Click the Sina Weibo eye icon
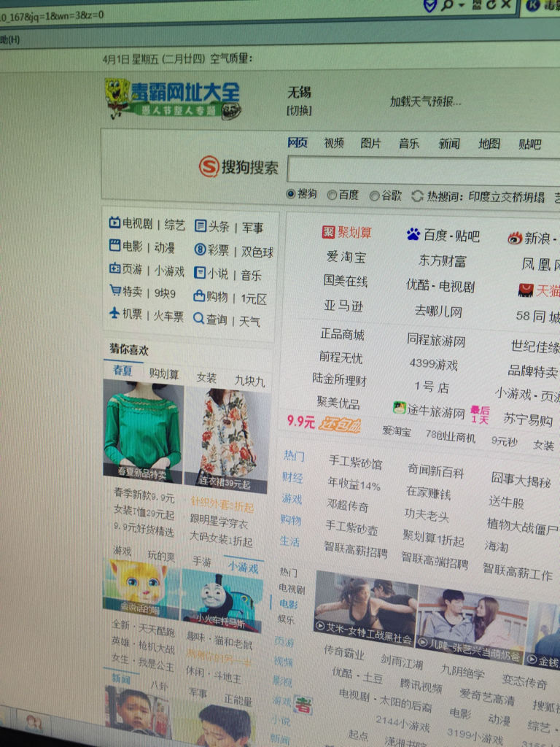This screenshot has width=560, height=747. (515, 238)
